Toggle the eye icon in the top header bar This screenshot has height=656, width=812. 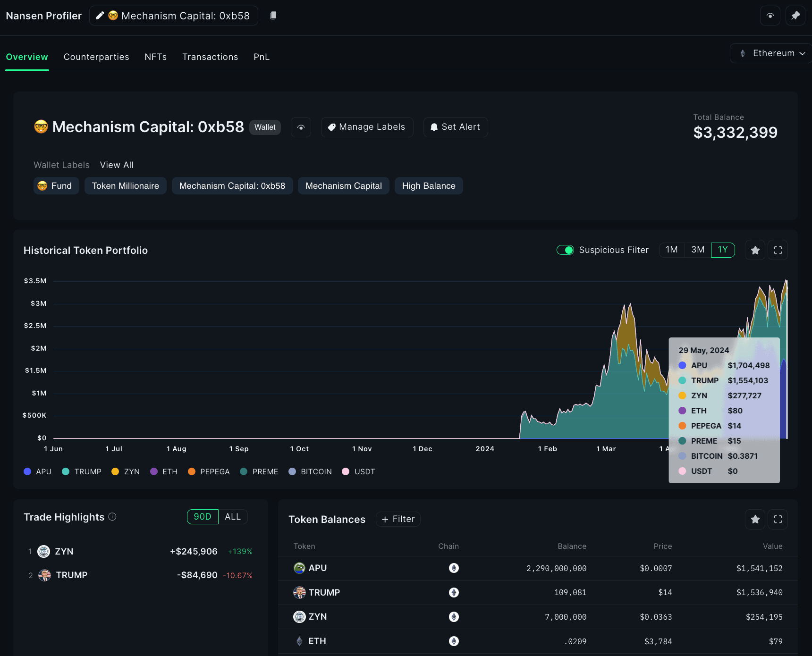click(770, 16)
